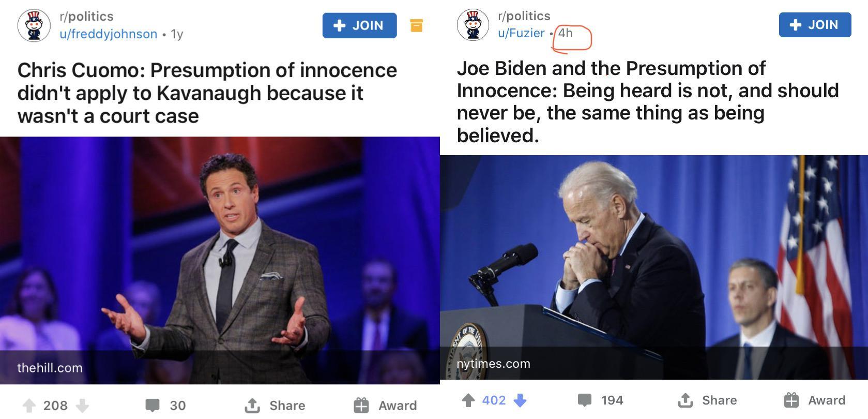Give an award to the Cuomo post
Image resolution: width=868 pixels, height=419 pixels.
click(385, 406)
